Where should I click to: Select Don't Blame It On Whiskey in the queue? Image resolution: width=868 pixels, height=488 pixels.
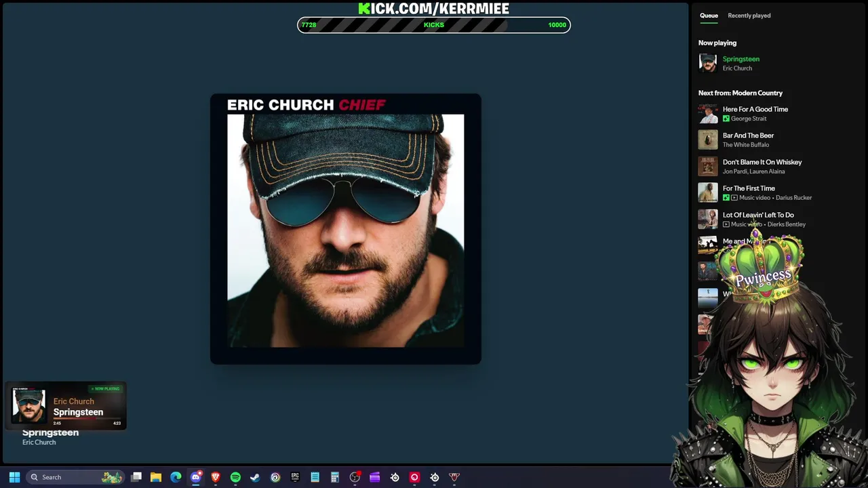point(762,162)
